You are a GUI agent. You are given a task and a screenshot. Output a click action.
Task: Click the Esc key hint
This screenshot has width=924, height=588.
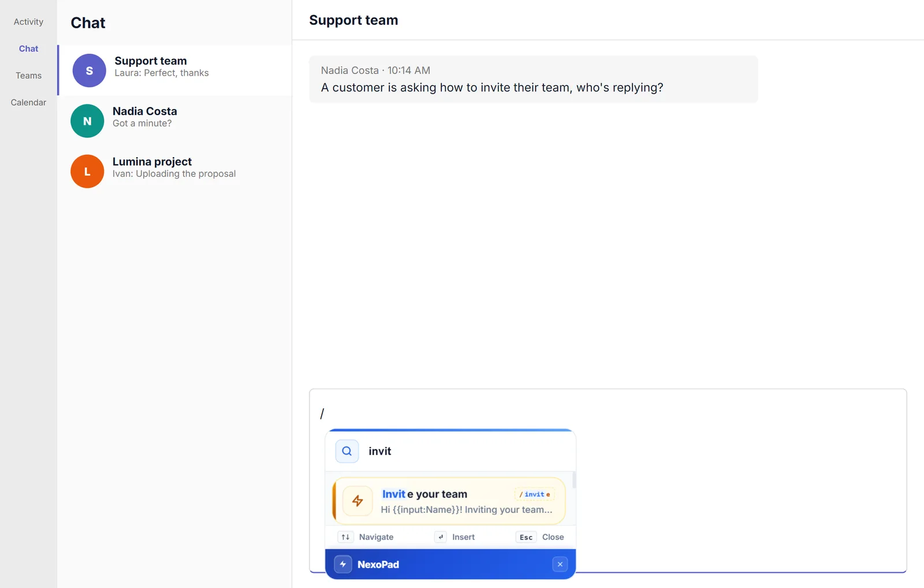pos(526,537)
